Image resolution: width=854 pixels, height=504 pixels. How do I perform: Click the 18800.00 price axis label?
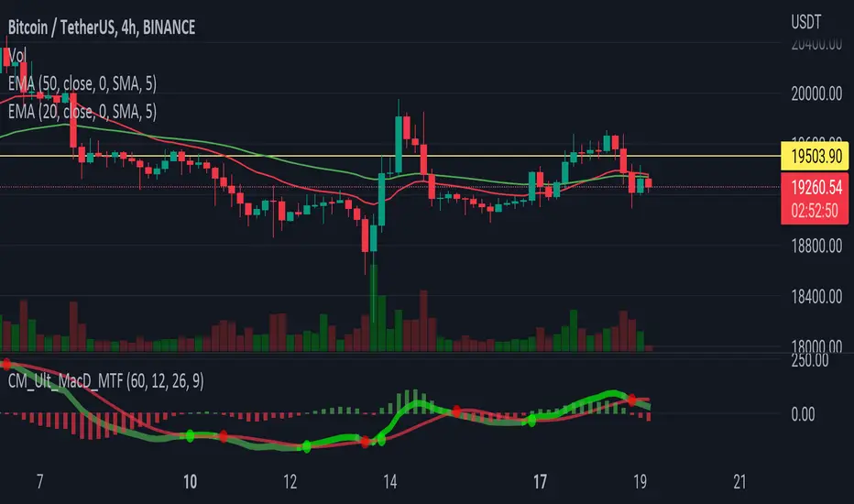pos(816,247)
